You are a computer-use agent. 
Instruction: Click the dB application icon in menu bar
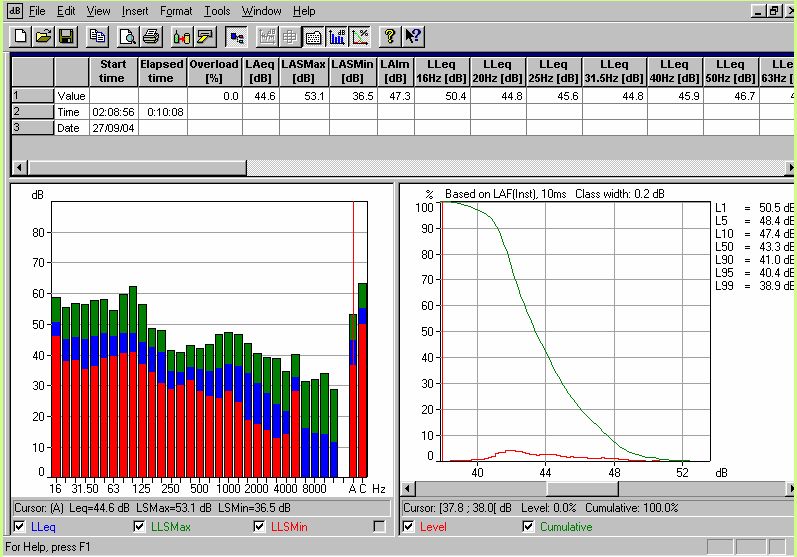point(15,10)
